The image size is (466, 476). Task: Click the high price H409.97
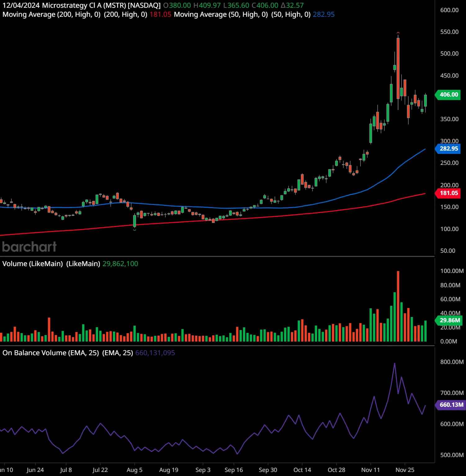click(207, 5)
